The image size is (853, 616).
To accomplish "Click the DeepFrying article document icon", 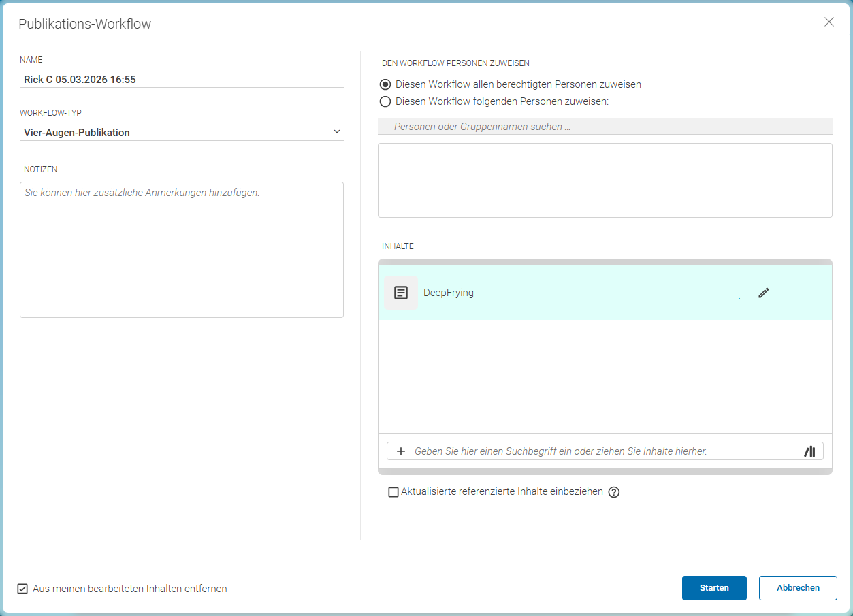I will (401, 293).
